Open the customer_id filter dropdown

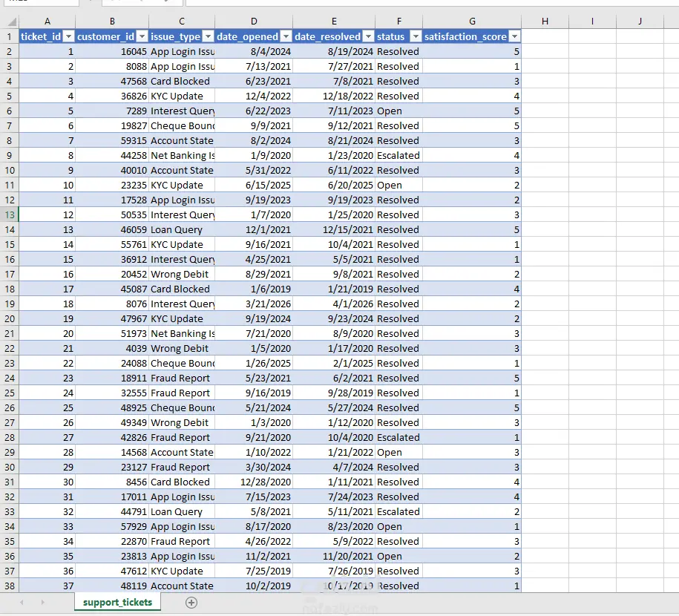pyautogui.click(x=142, y=37)
